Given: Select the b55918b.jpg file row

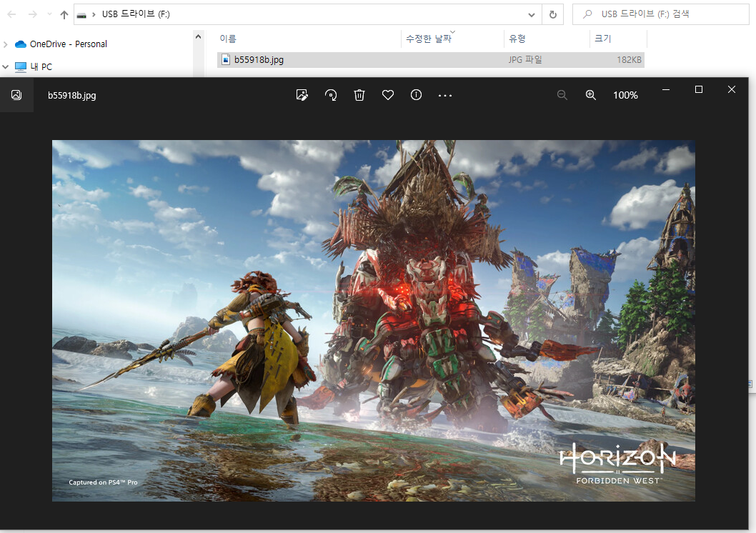Looking at the screenshot, I should click(431, 60).
